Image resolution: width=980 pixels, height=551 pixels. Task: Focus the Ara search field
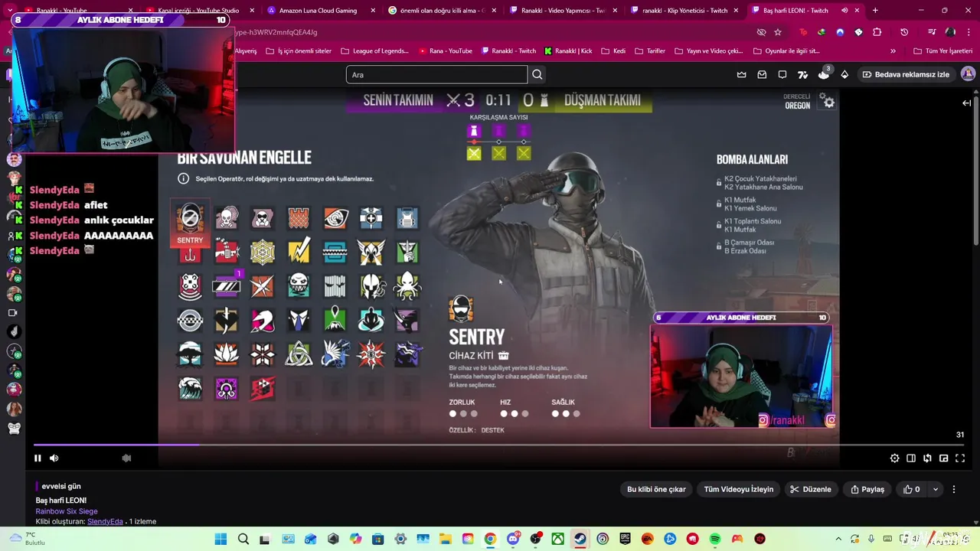[x=436, y=74]
